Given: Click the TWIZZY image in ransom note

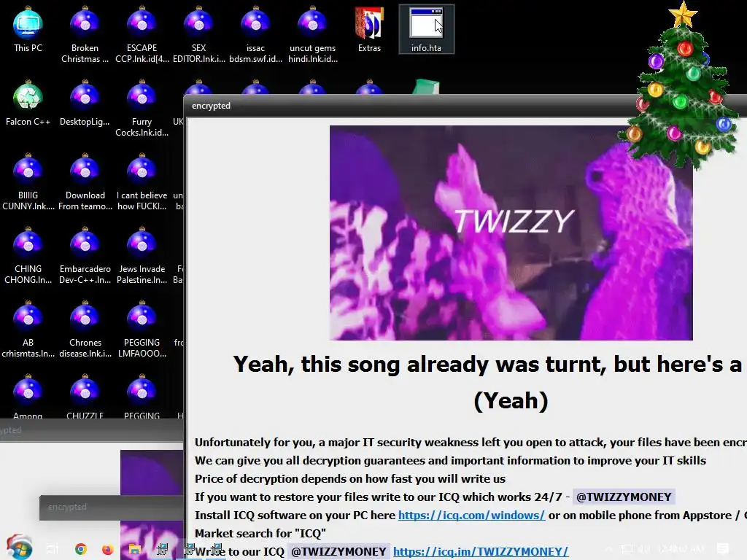Looking at the screenshot, I should click(511, 233).
